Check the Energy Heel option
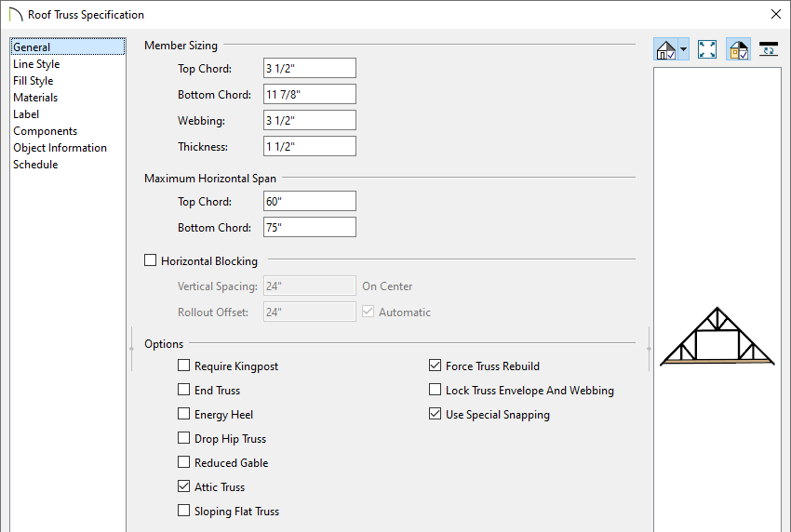Screen dimensions: 791x532 point(183,414)
